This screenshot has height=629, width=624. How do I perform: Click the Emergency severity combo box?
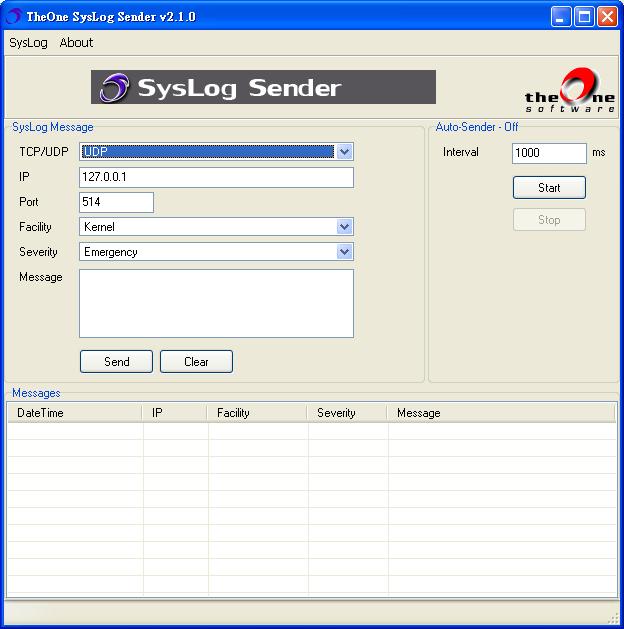pyautogui.click(x=216, y=252)
